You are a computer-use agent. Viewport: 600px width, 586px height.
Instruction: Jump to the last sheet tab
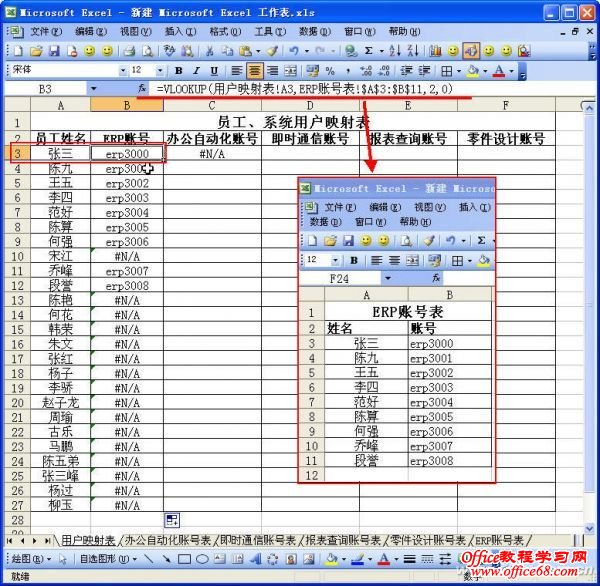[48, 541]
